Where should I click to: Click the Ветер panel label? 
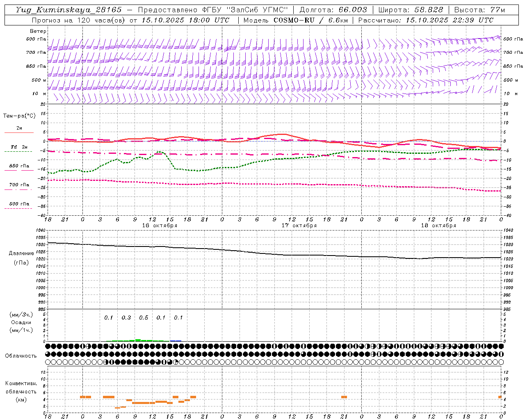(x=38, y=31)
